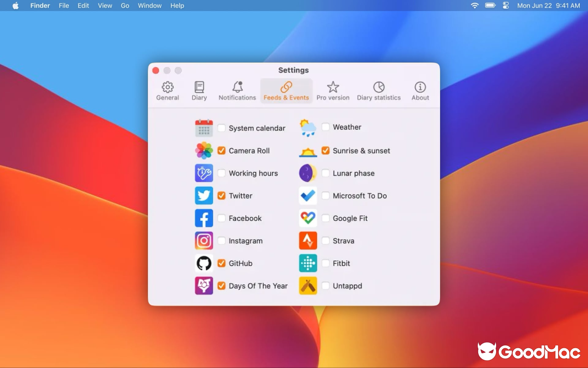Open Control Center from menu bar

tap(506, 6)
